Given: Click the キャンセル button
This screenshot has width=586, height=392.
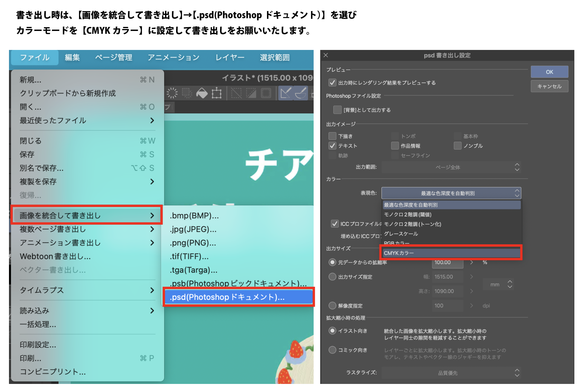Looking at the screenshot, I should [550, 86].
